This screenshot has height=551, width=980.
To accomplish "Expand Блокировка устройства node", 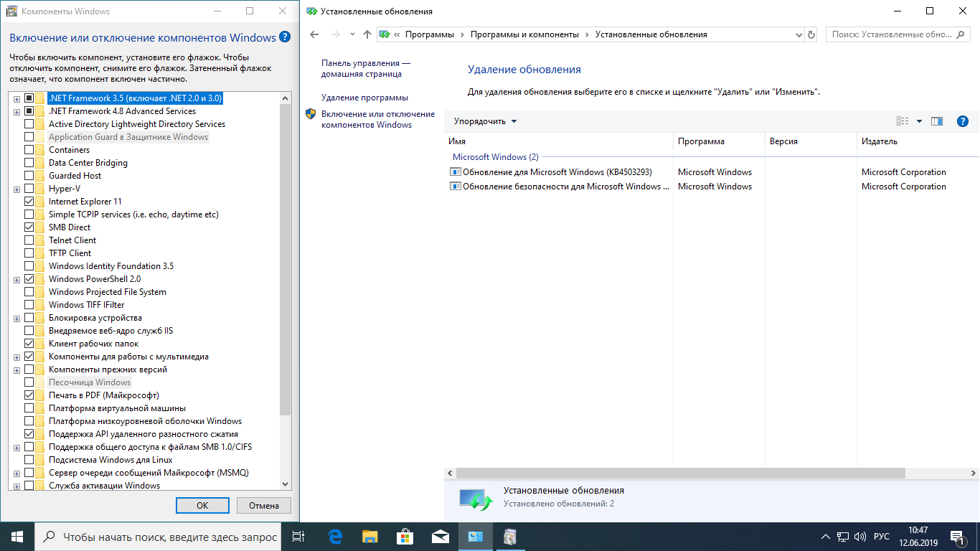I will coord(17,318).
